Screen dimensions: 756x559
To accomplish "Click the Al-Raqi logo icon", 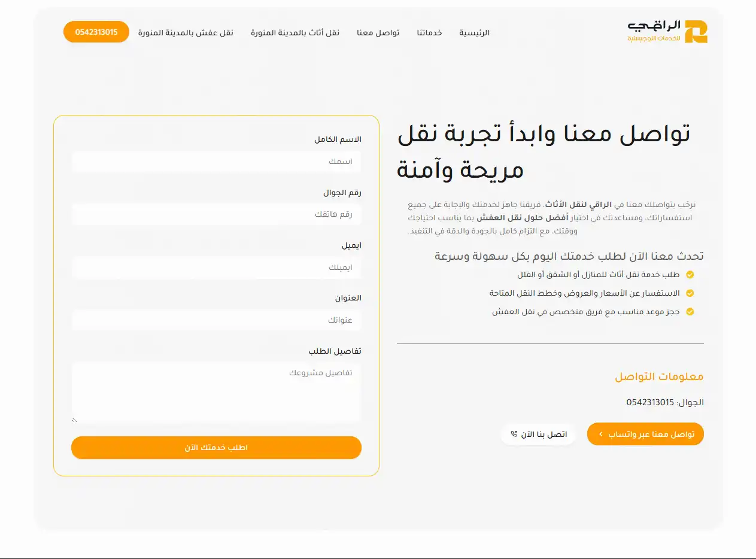I will pyautogui.click(x=696, y=32).
